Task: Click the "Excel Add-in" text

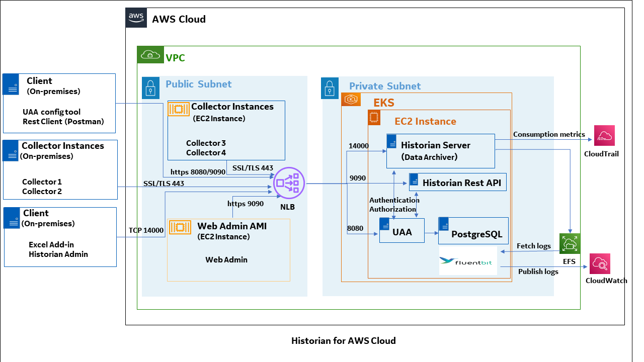Action: pos(52,245)
